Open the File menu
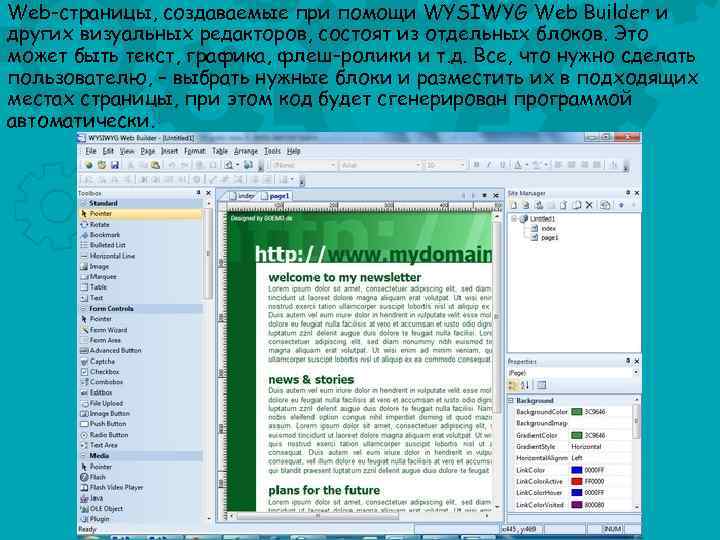Image resolution: width=720 pixels, height=540 pixels. point(91,151)
